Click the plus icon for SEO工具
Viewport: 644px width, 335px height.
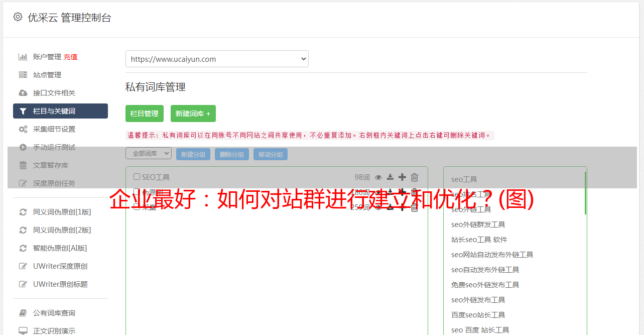tap(402, 177)
